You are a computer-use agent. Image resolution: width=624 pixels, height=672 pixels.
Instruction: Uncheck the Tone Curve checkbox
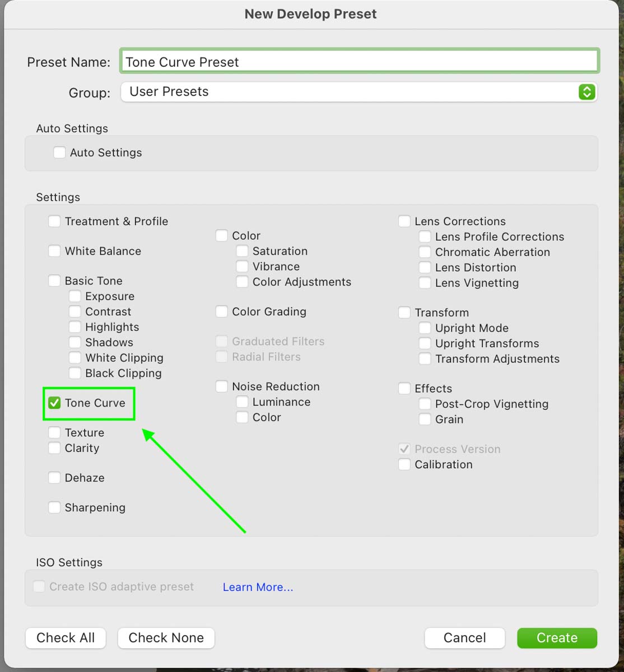pos(54,403)
